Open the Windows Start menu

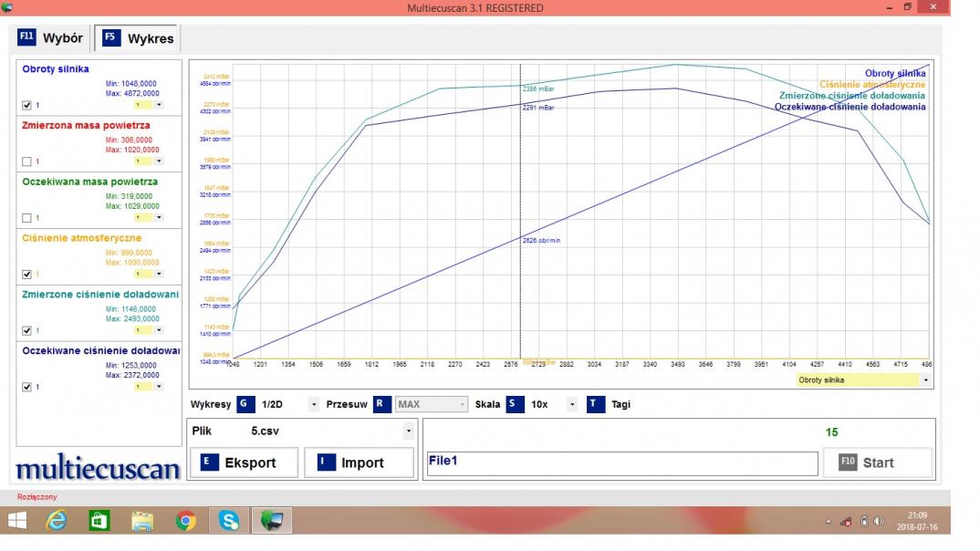point(17,520)
